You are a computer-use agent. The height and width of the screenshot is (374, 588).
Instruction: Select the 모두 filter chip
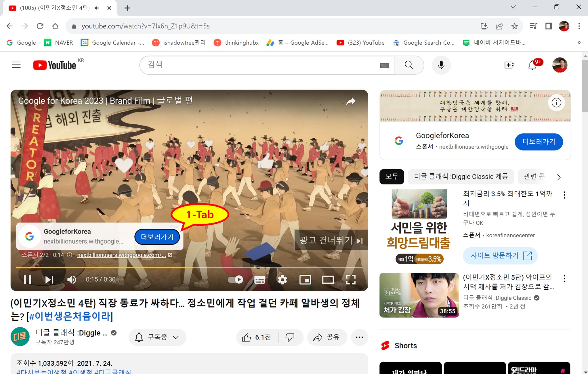click(x=392, y=176)
